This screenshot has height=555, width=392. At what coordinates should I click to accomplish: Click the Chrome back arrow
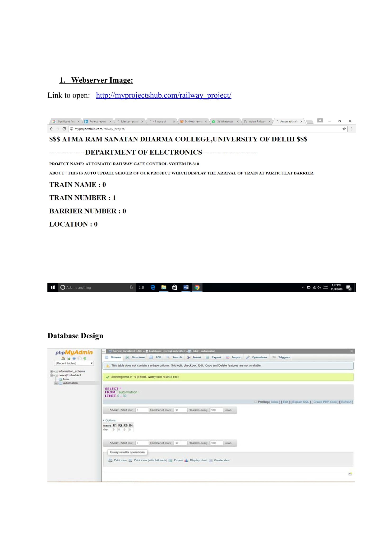point(51,129)
